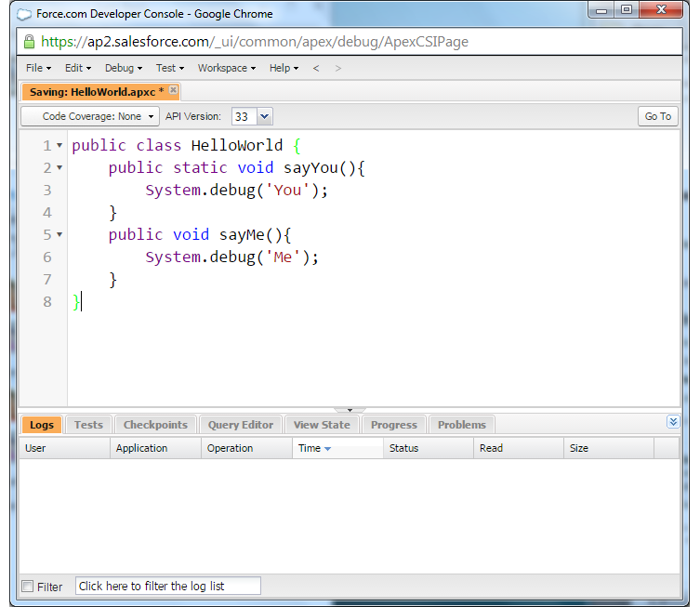
Task: Fold the HelloWorld class at line 1
Action: tap(59, 146)
